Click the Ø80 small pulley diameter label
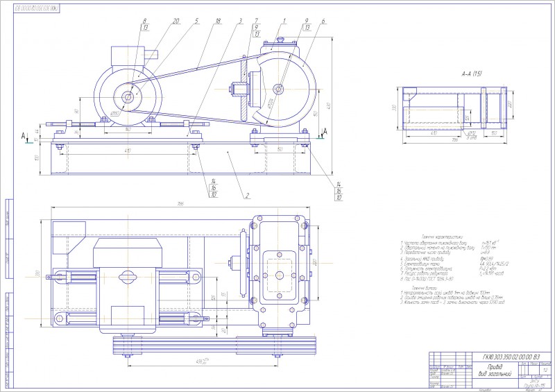Screen dimensions: 555x392 tap(114, 113)
